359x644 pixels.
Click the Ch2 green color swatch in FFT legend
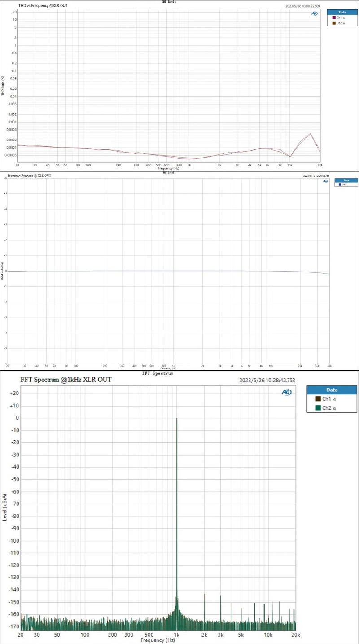tap(318, 407)
